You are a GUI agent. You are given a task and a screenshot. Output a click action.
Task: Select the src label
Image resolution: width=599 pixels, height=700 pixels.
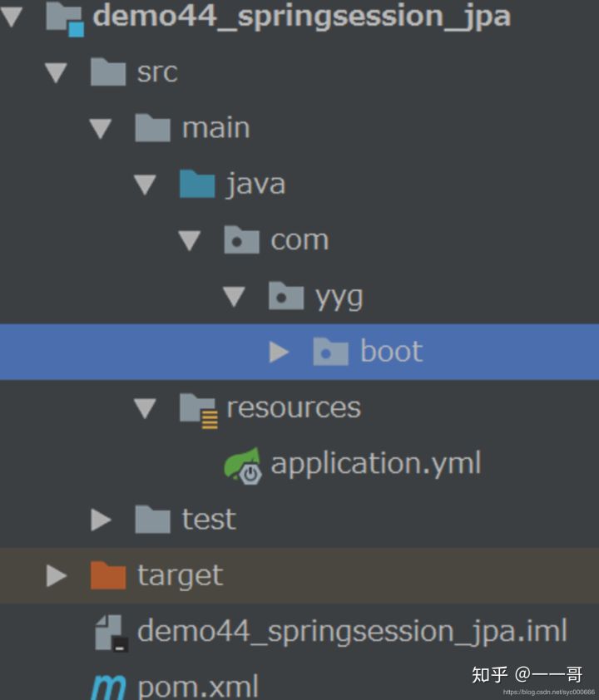(x=157, y=73)
